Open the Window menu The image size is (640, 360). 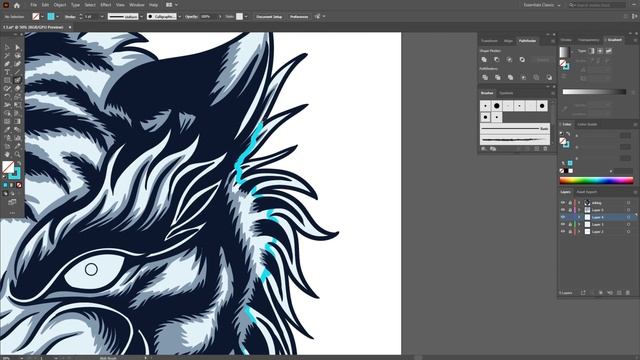pos(137,5)
